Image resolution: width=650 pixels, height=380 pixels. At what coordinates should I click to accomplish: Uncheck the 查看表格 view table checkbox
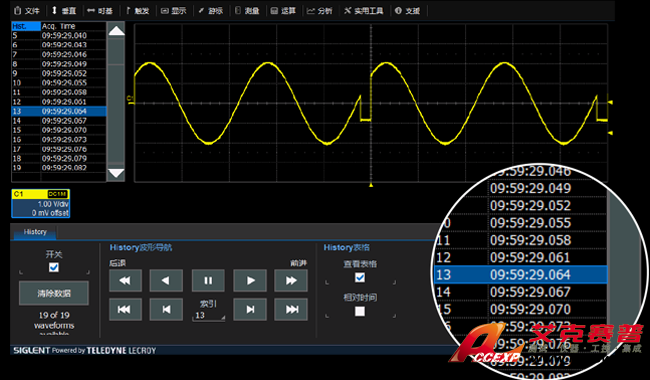(360, 277)
